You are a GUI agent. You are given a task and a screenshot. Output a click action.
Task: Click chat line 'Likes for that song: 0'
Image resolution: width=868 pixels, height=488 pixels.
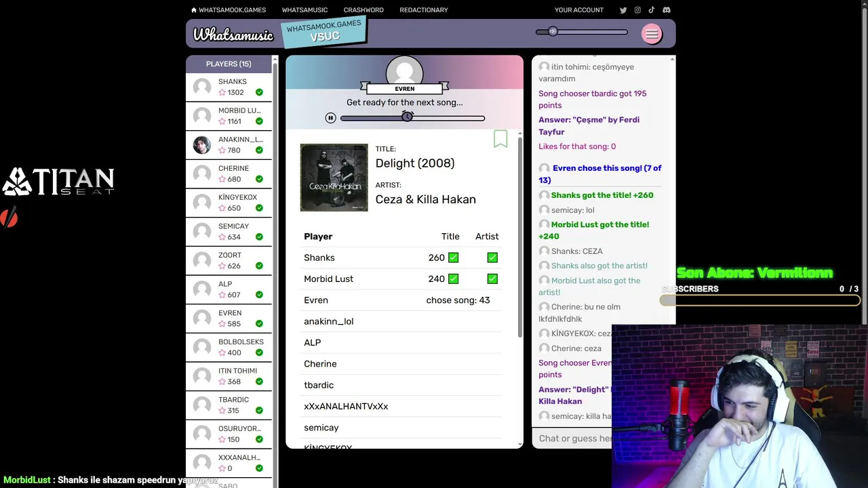[x=577, y=146]
